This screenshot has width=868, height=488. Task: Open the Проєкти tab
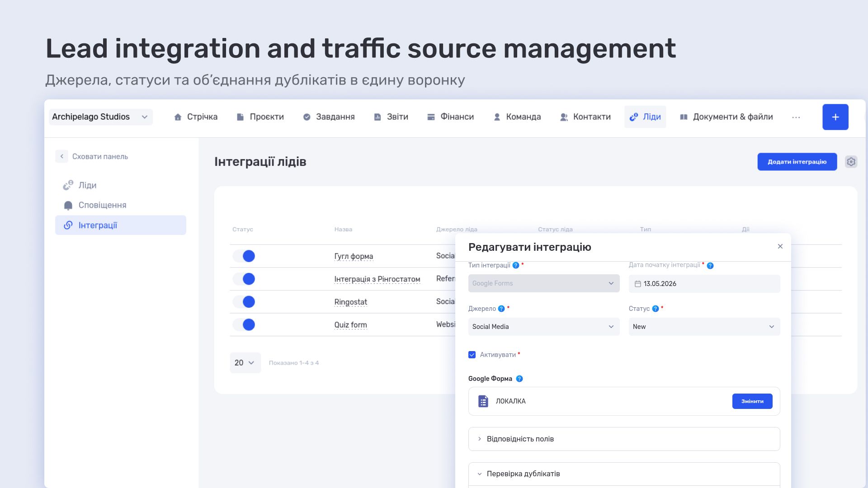click(x=260, y=117)
